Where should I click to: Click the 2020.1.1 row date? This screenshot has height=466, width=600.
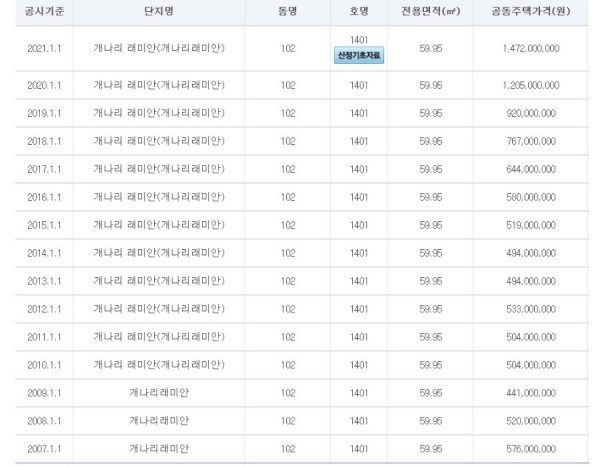click(44, 85)
